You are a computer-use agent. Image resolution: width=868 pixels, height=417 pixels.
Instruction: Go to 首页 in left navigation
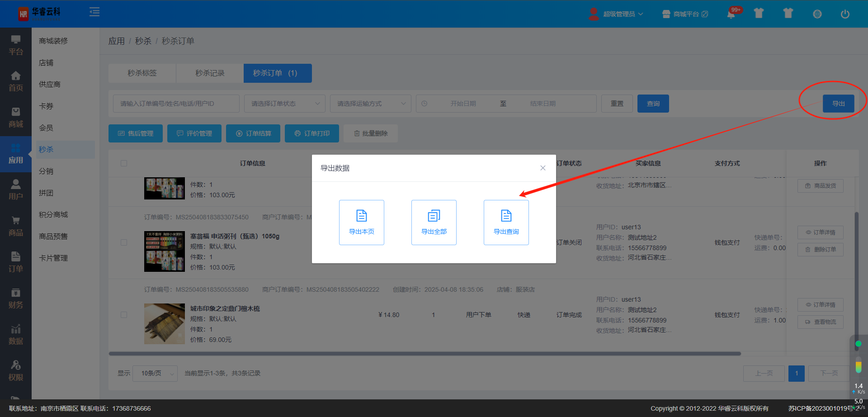pos(16,81)
